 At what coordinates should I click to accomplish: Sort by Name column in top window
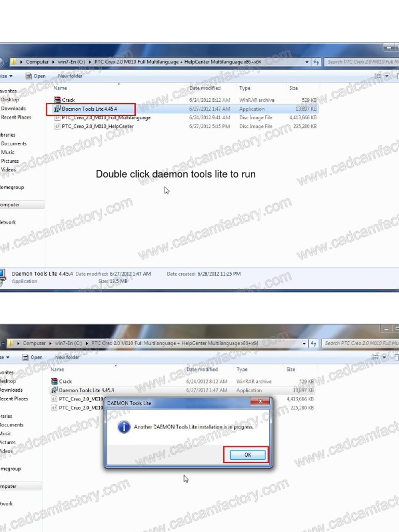[60, 88]
